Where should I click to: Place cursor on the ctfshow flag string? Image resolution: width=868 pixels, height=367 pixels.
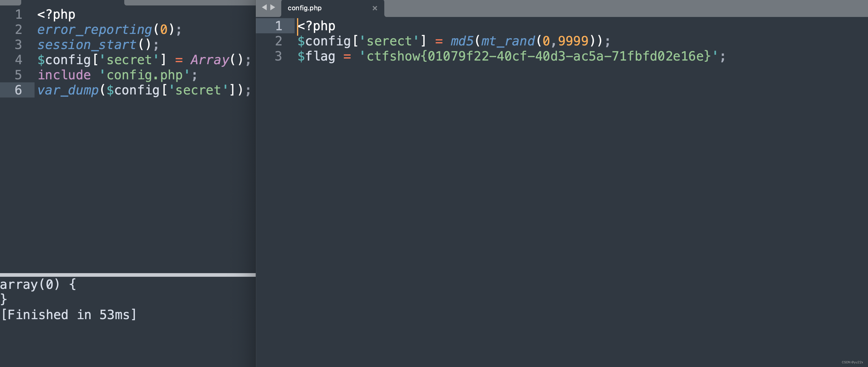539,56
